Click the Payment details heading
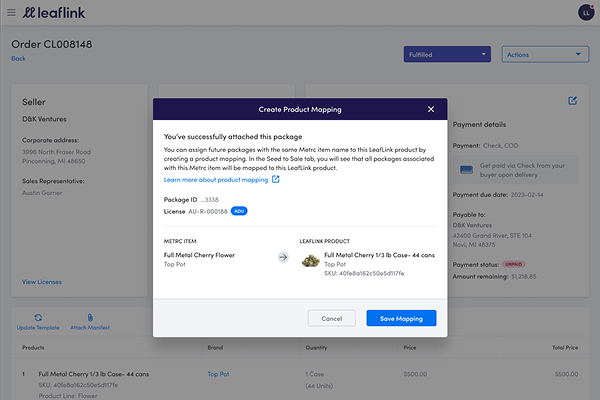 (x=479, y=124)
